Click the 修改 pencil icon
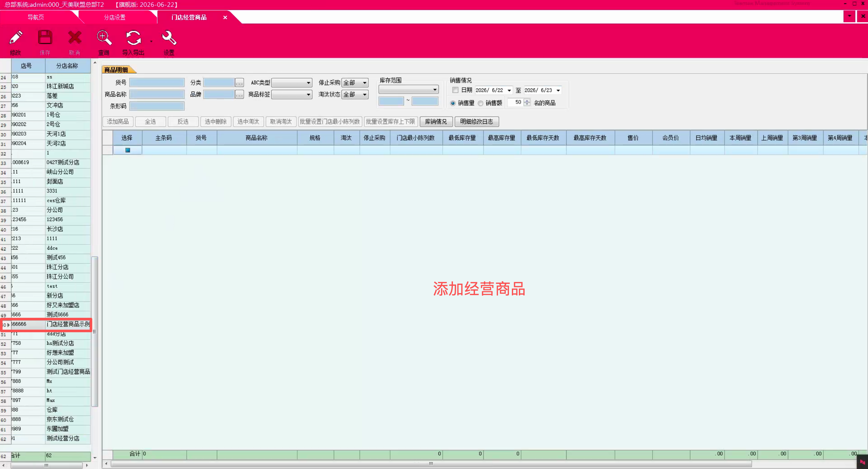This screenshot has width=868, height=469. [15, 38]
